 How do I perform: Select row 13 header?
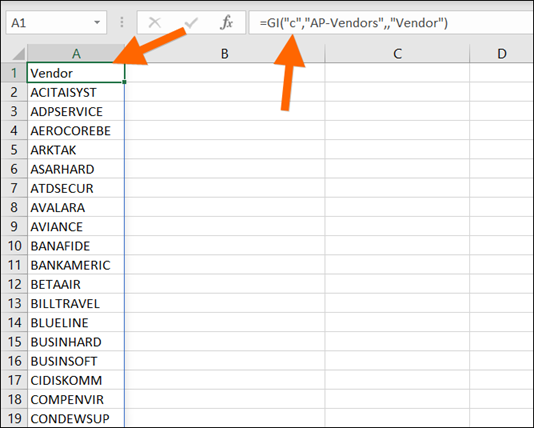click(14, 303)
